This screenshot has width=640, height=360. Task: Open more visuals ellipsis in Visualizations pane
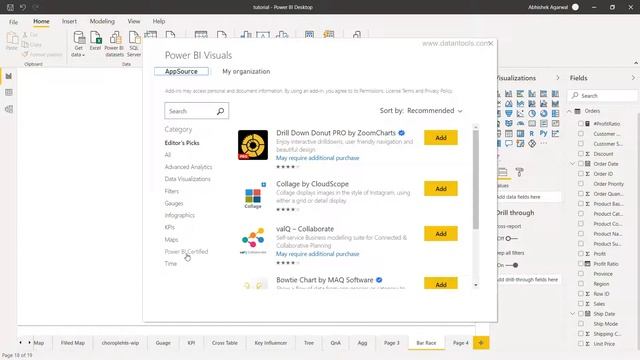tap(544, 143)
